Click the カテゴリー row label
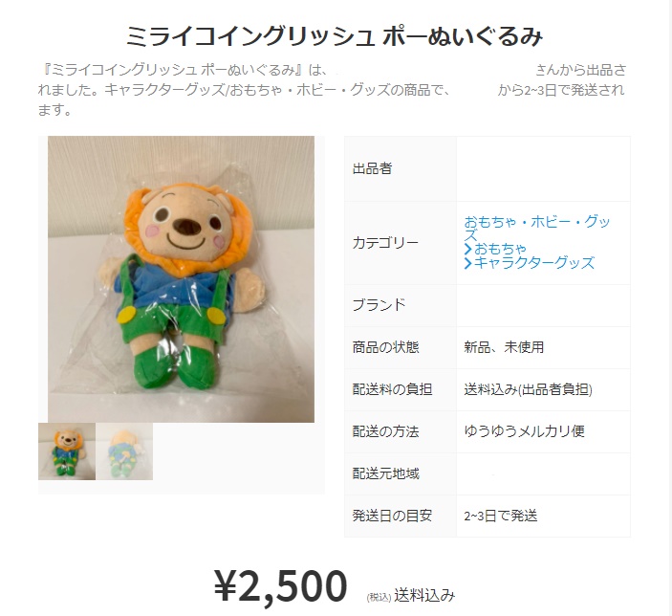 (385, 243)
